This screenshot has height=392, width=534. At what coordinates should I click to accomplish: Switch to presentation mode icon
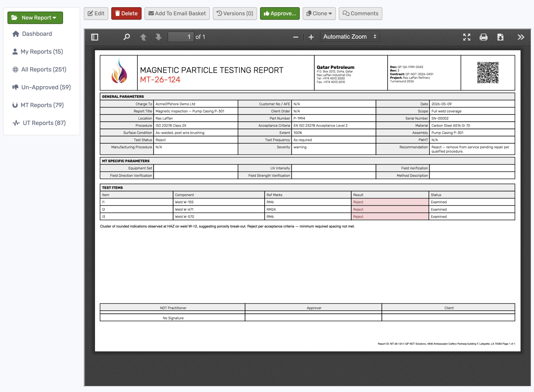[x=467, y=37]
